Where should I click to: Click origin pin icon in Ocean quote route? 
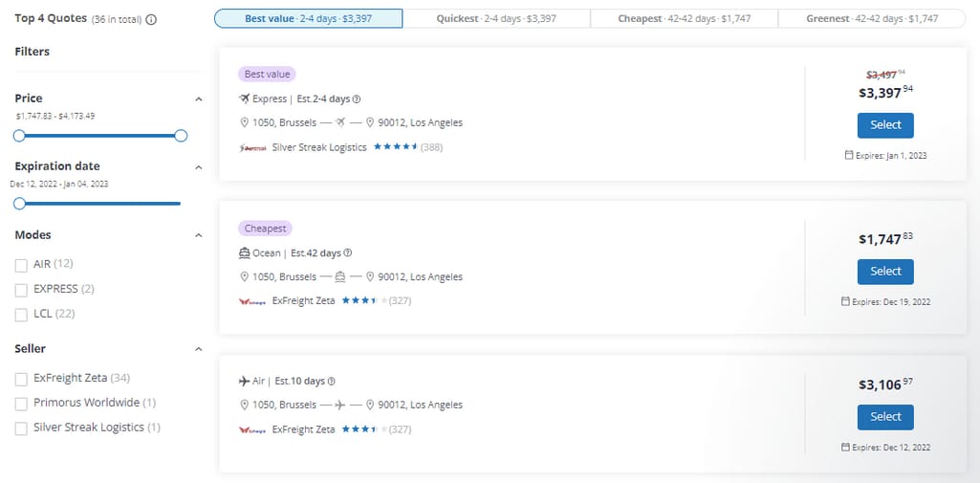(x=245, y=276)
